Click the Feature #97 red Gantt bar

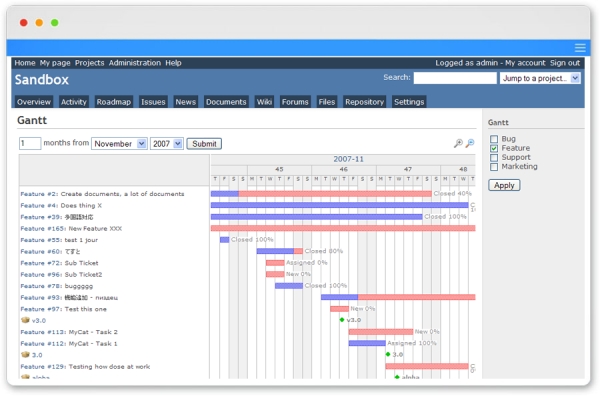339,309
